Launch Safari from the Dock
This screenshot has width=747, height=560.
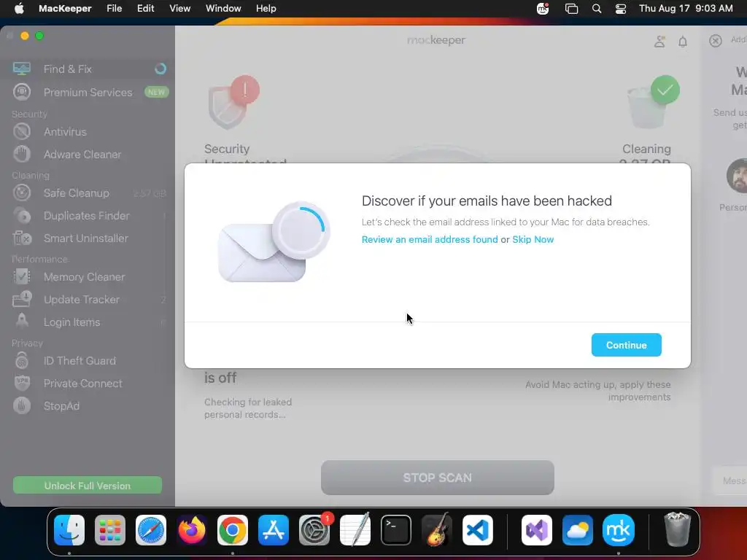pyautogui.click(x=150, y=530)
